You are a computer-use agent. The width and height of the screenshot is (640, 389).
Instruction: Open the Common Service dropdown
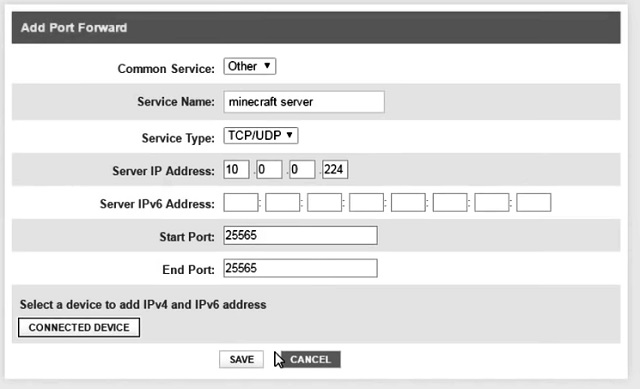click(249, 66)
